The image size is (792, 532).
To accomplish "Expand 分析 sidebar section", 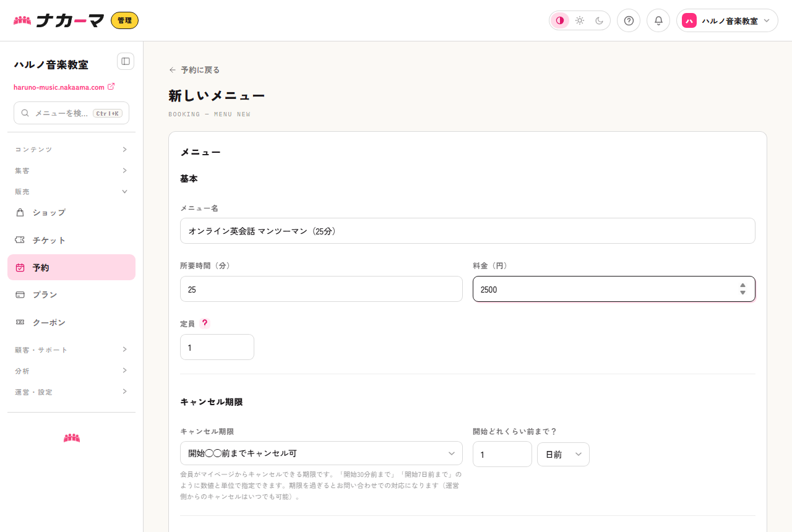I will tap(71, 371).
